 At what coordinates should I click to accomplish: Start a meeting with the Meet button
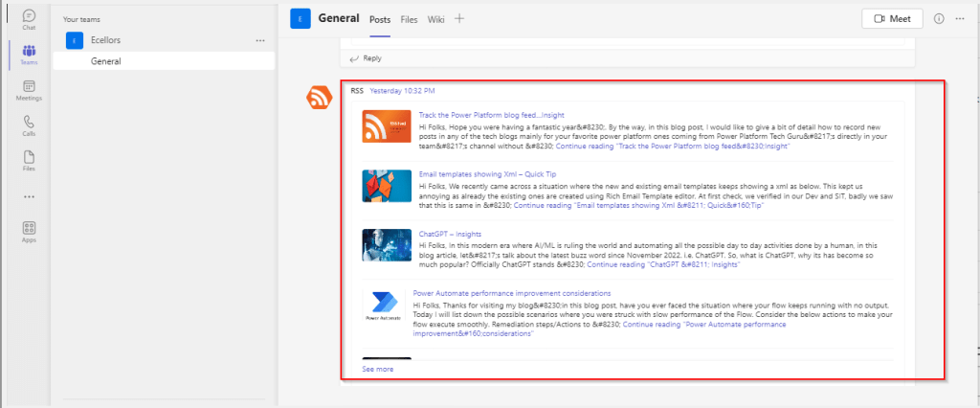892,18
